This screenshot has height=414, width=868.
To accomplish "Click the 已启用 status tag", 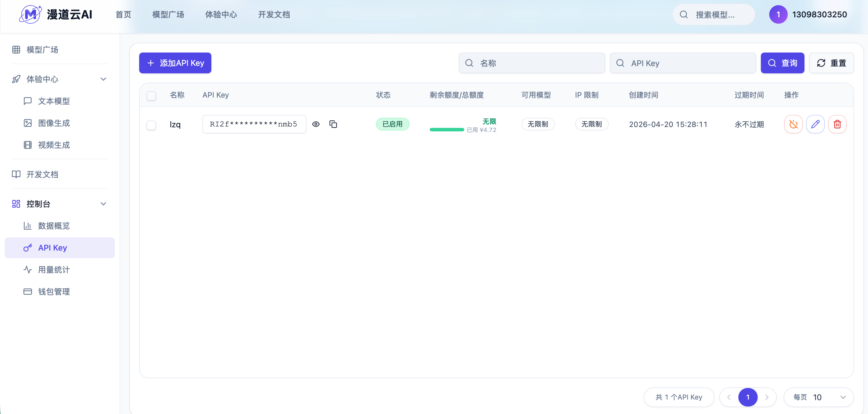I will click(x=392, y=124).
